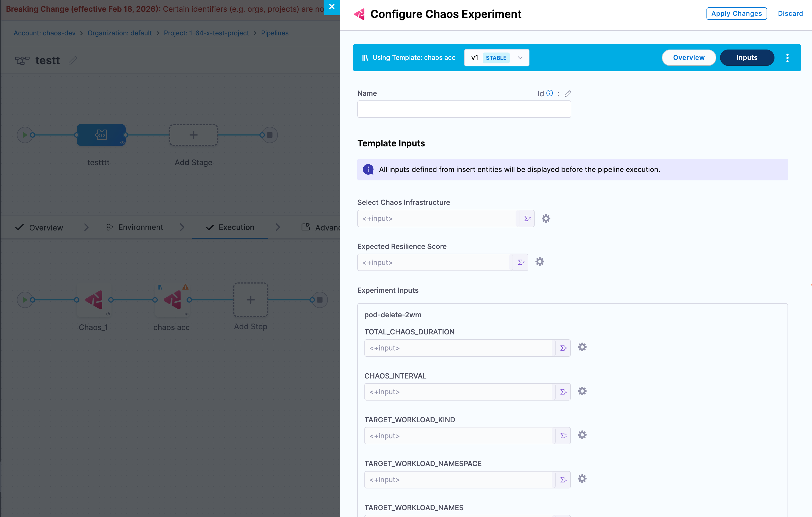Switch to Overview view of template

pos(689,58)
